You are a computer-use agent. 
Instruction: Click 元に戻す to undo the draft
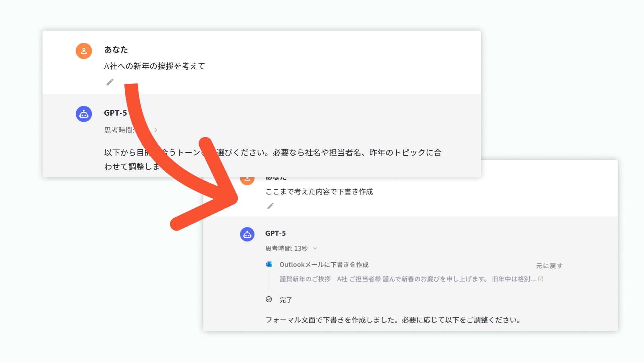(x=549, y=266)
